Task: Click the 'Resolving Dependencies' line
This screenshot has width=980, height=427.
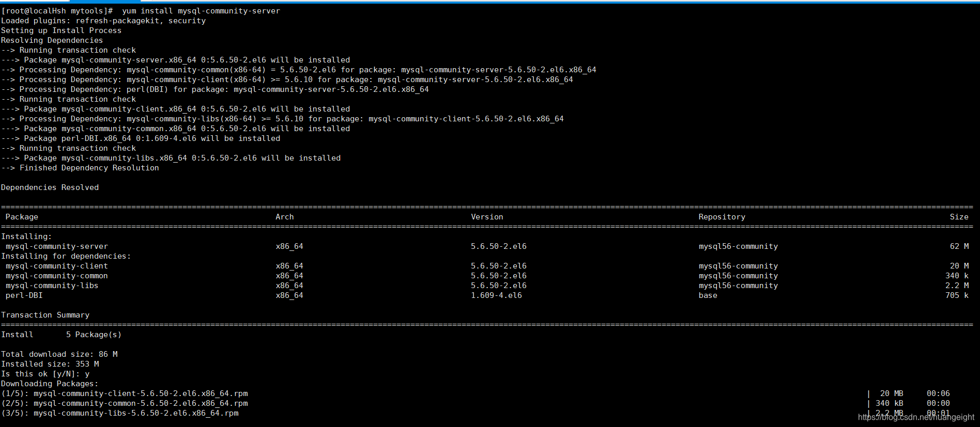Action: (52, 40)
